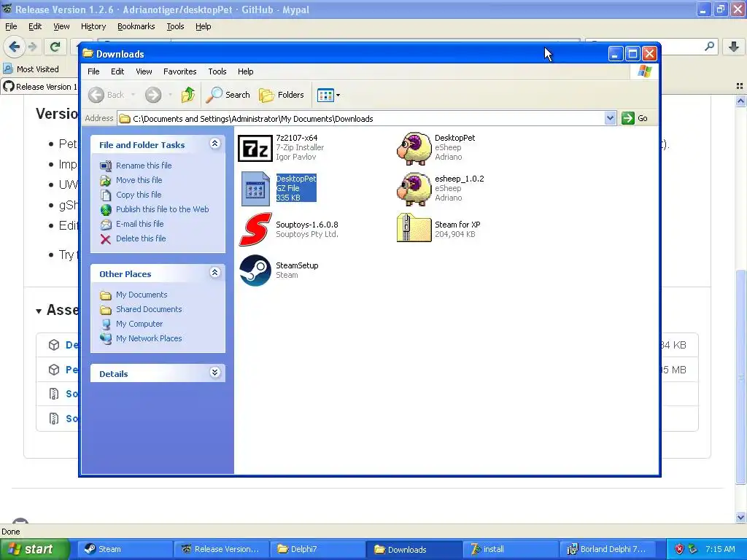747x560 pixels.
Task: Click the Up folder toolbar icon
Action: click(188, 95)
